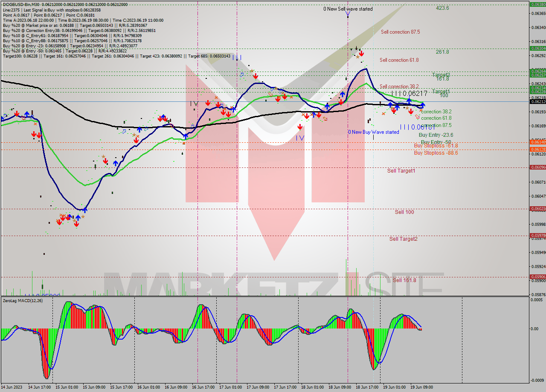Click the 'Buy Entry -23.6' label
Image resolution: width=546 pixels, height=392 pixels.
[x=436, y=135]
